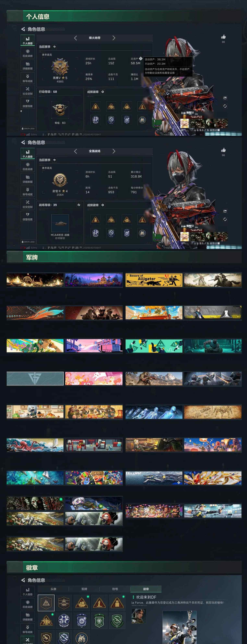Open 详细数据 in the 徽章 panel sidebar
The width and height of the screenshot is (247, 644).
click(27, 617)
